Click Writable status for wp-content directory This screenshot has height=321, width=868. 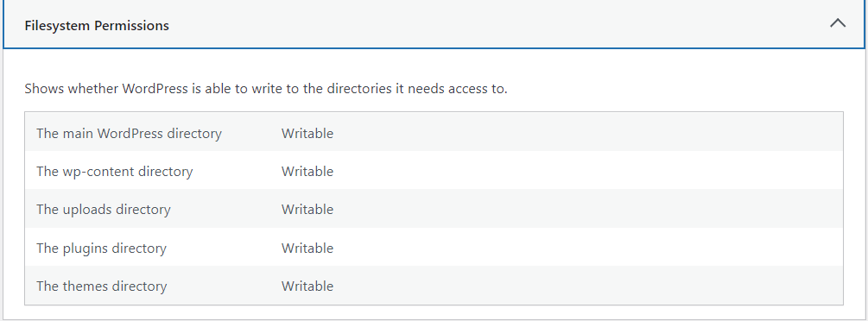pos(307,172)
